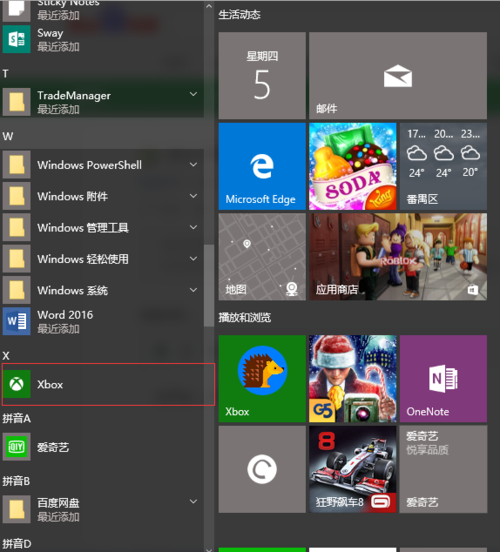Click the Windows PowerShell folder icon

[17, 164]
